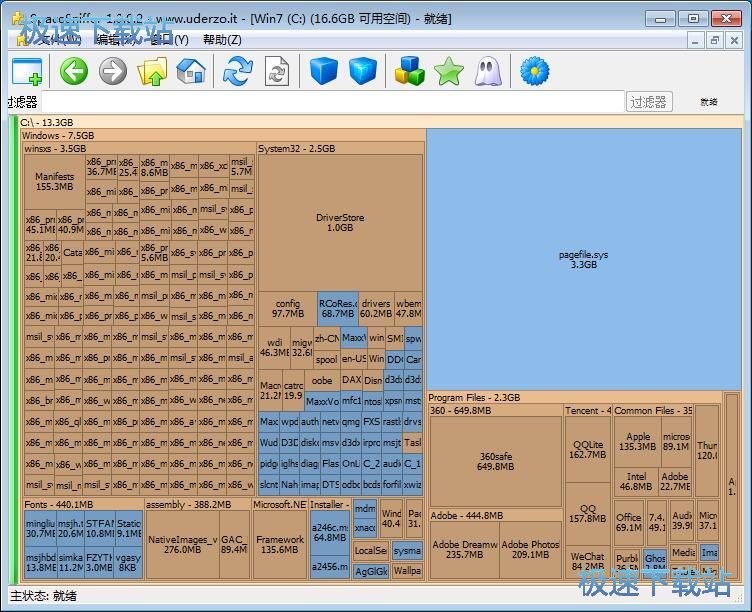Viewport: 752px width, 612px height.
Task: Go back with green arrow
Action: (x=74, y=71)
